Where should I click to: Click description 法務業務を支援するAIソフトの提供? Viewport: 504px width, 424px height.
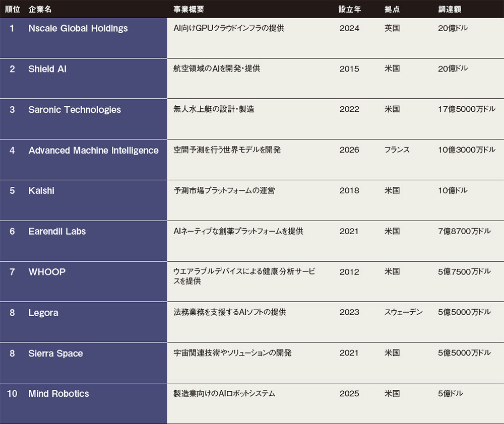(x=229, y=312)
